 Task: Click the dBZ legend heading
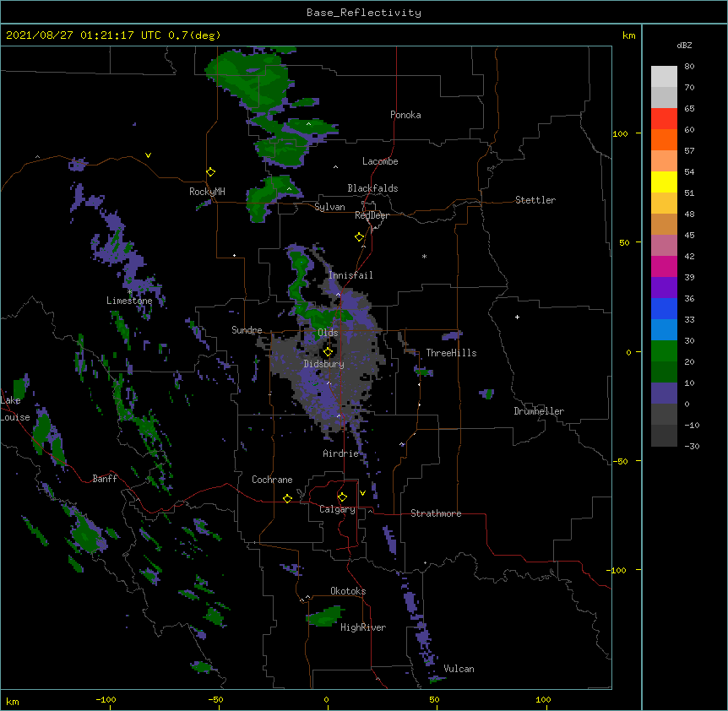point(684,45)
